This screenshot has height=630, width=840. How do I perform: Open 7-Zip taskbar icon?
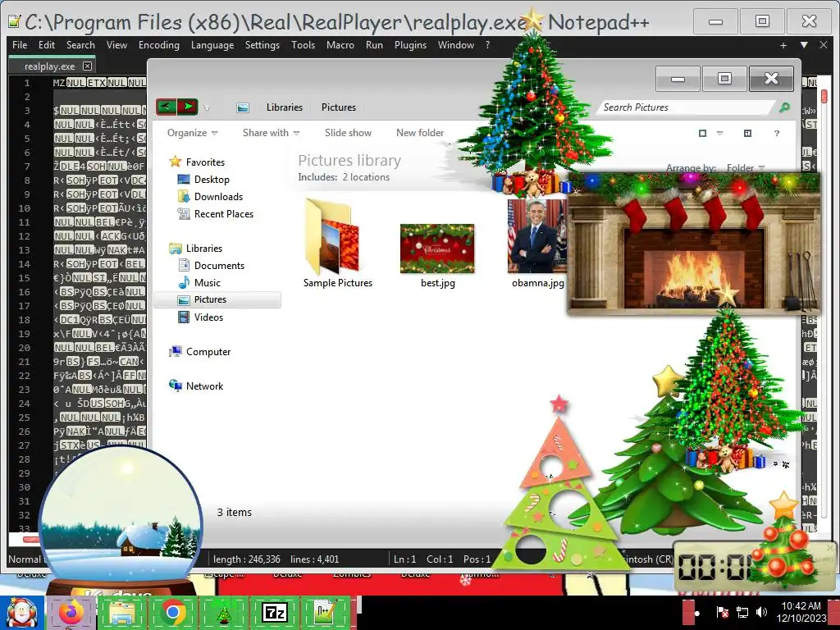(x=274, y=612)
